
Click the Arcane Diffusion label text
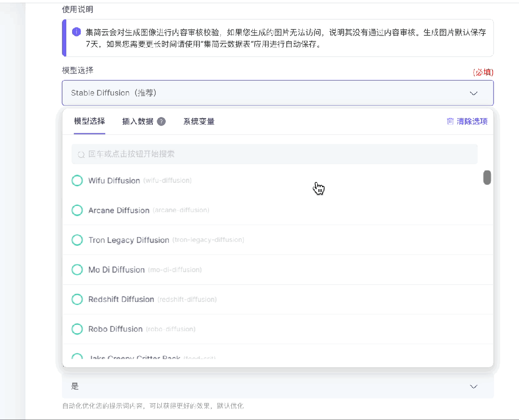[x=119, y=210]
